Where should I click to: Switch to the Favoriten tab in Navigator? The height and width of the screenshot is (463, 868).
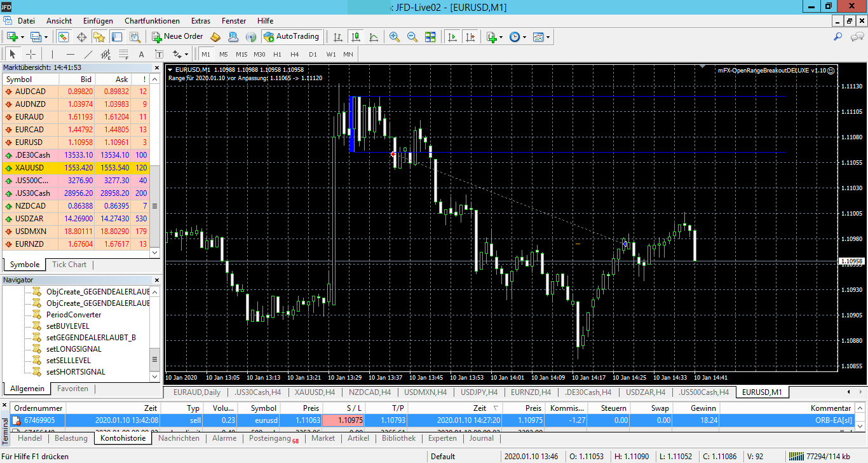[x=73, y=389]
